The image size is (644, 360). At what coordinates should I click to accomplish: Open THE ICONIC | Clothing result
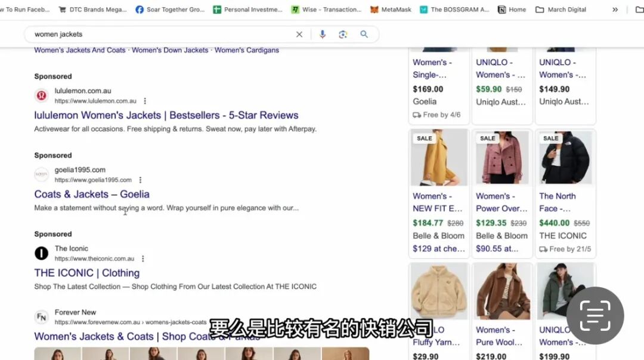[87, 273]
